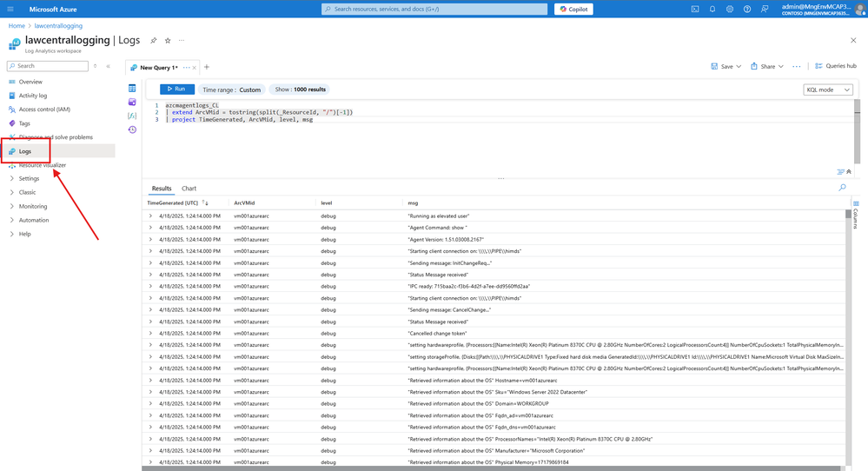868x471 pixels.
Task: Expand the "Cancelled change token" result row
Action: (x=150, y=333)
